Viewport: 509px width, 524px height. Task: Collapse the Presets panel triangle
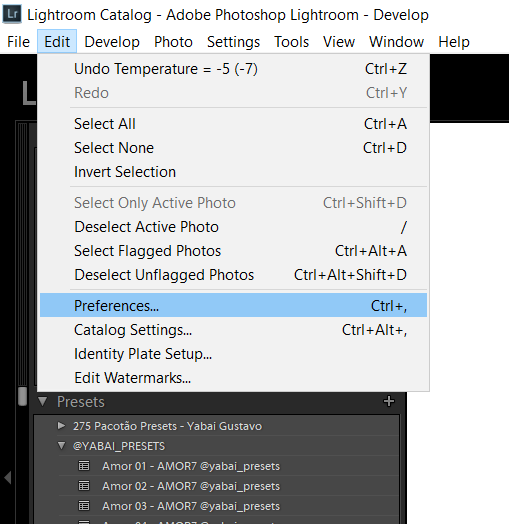click(42, 401)
